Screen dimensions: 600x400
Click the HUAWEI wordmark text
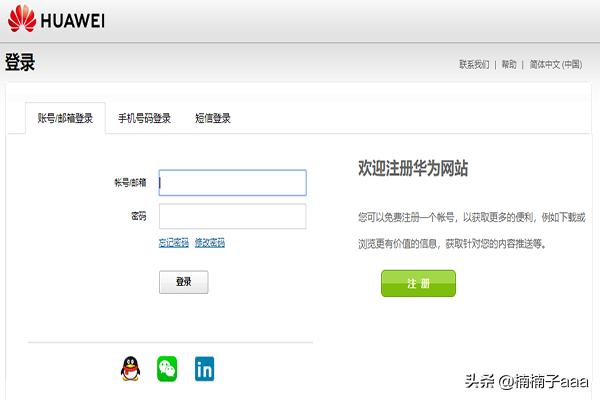(x=72, y=21)
